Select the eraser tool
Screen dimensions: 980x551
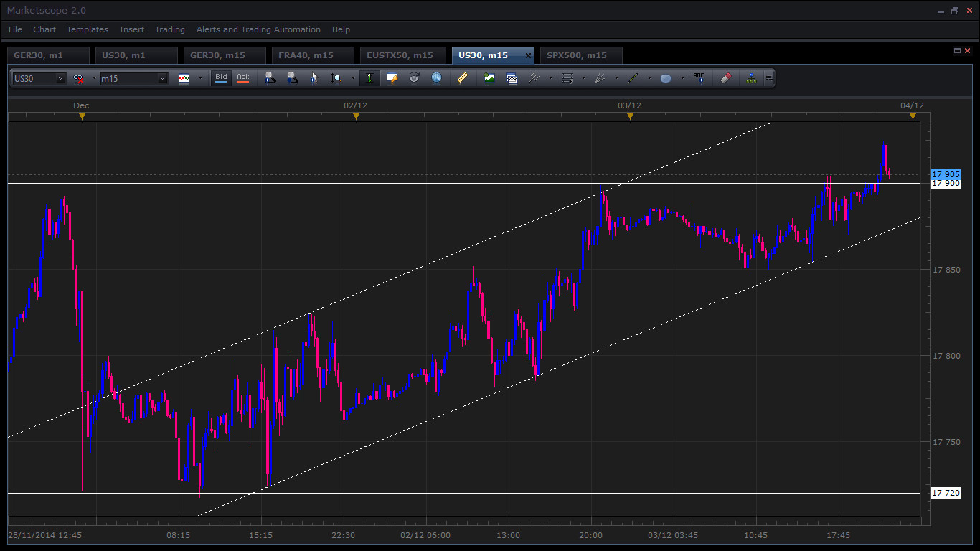coord(725,78)
